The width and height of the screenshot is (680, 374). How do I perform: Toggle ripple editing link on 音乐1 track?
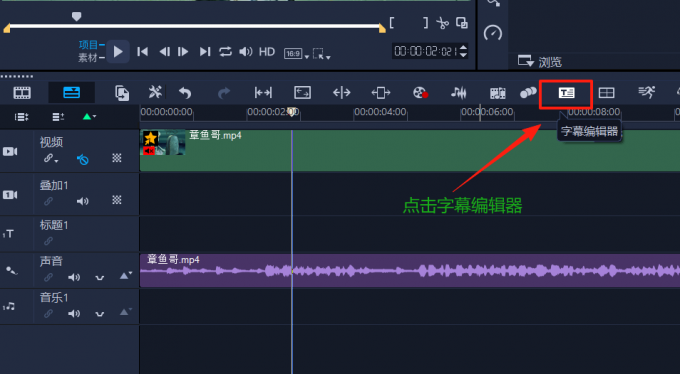(49, 313)
